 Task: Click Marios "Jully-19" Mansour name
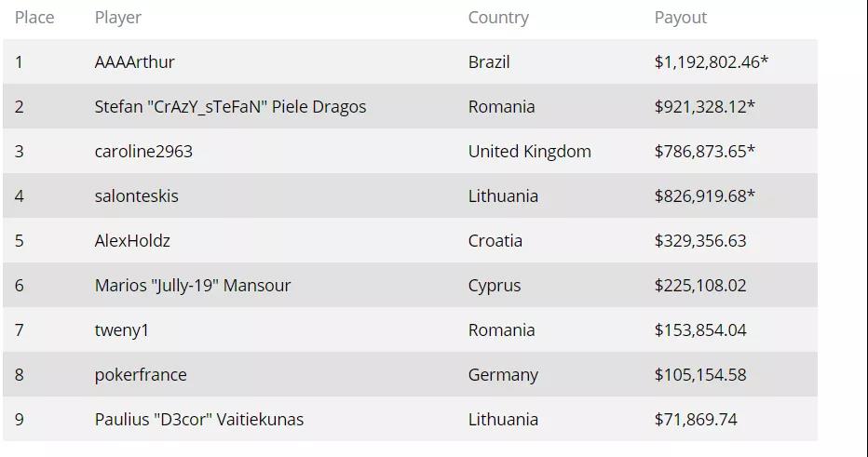click(x=193, y=286)
